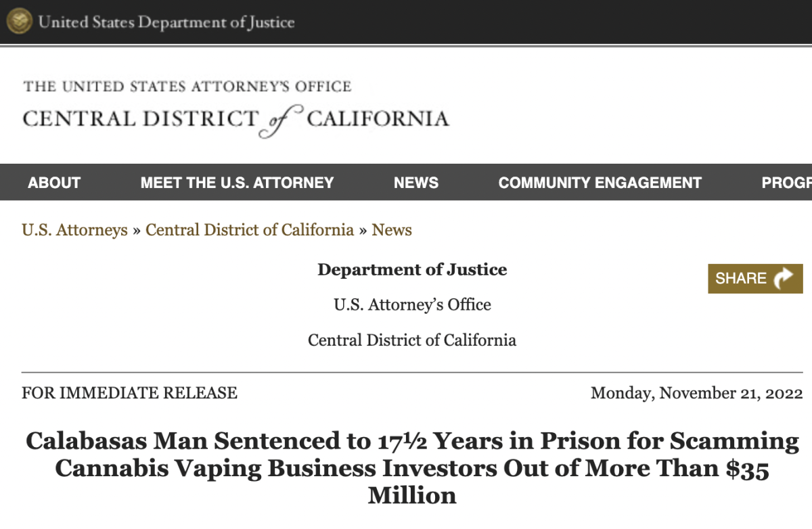Screen dimensions: 812x529
Task: Click the Calabasas Man Sentenced headline
Action: [x=412, y=468]
